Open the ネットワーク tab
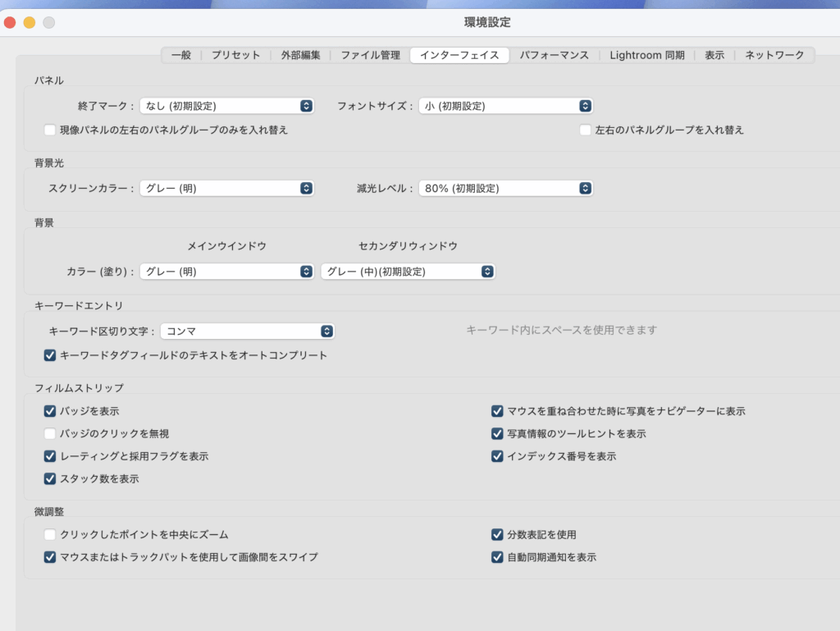The image size is (840, 631). 774,55
